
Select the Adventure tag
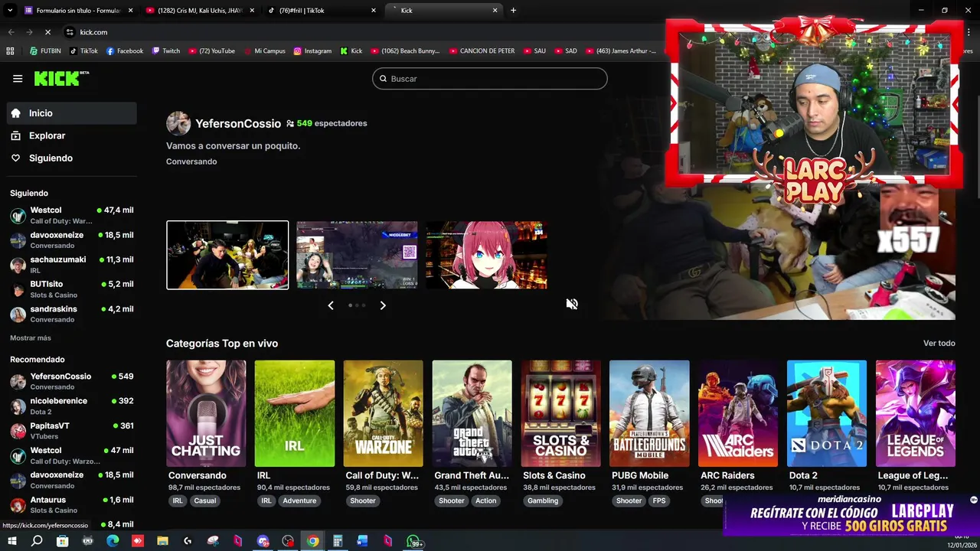(x=299, y=500)
